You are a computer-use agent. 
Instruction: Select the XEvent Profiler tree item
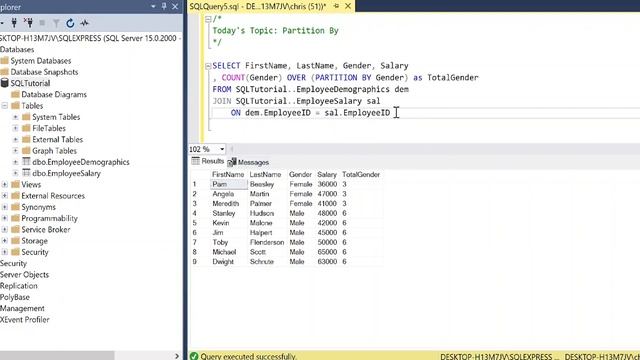coord(24,320)
